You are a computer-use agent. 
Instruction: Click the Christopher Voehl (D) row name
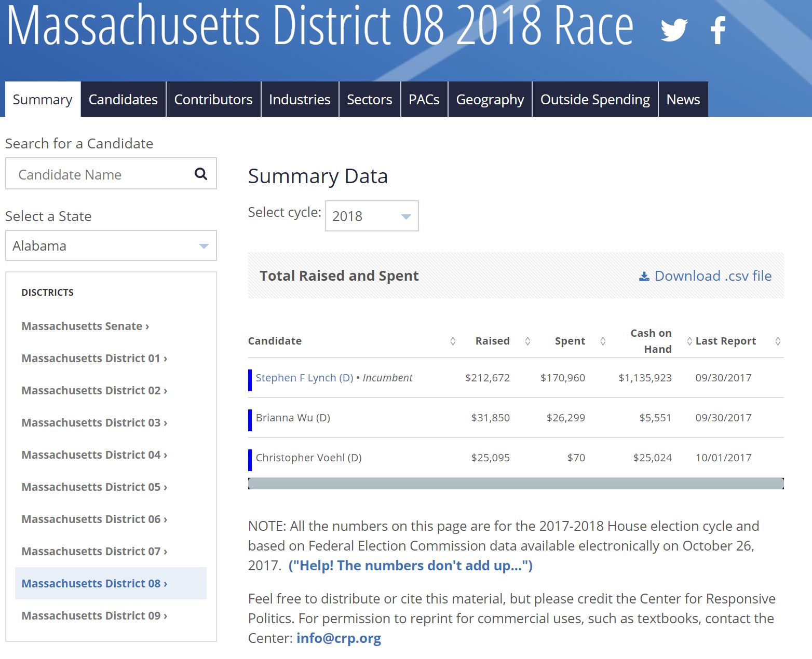click(x=308, y=458)
